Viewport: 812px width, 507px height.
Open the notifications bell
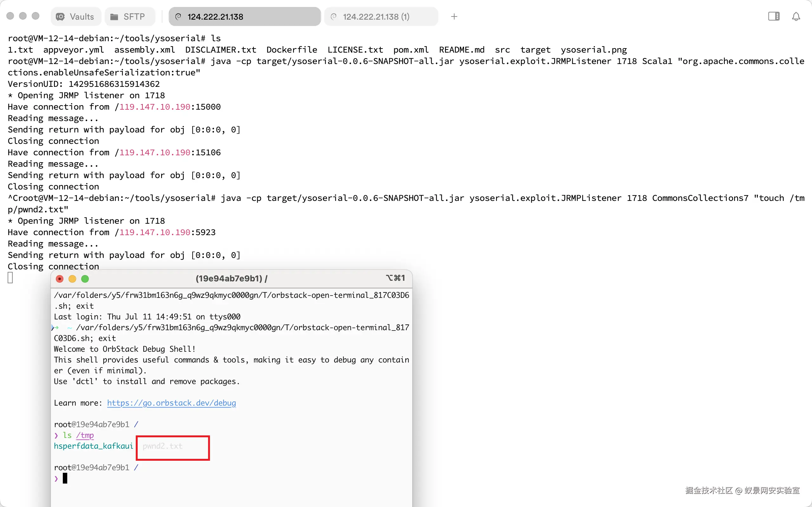pyautogui.click(x=796, y=16)
